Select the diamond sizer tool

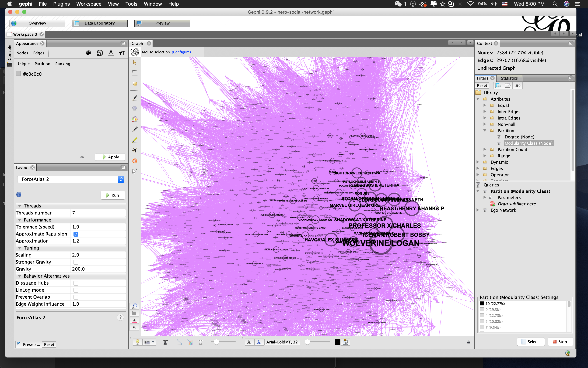[x=135, y=108]
